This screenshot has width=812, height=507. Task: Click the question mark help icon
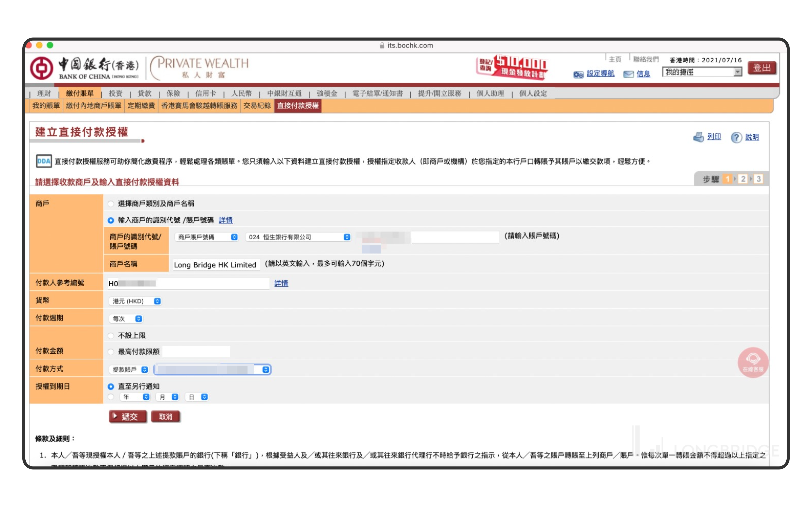[x=736, y=137]
